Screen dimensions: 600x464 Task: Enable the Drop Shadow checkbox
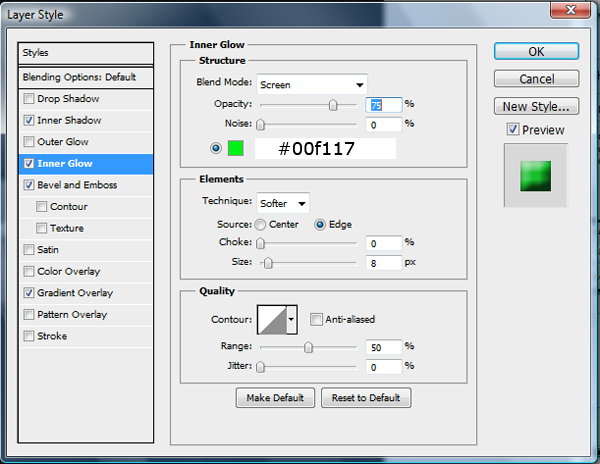pyautogui.click(x=29, y=99)
